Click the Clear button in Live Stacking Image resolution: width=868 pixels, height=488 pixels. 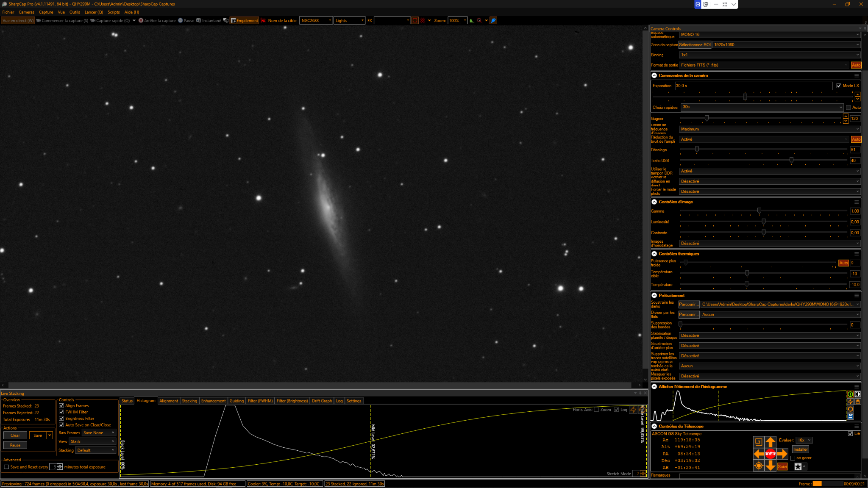15,435
